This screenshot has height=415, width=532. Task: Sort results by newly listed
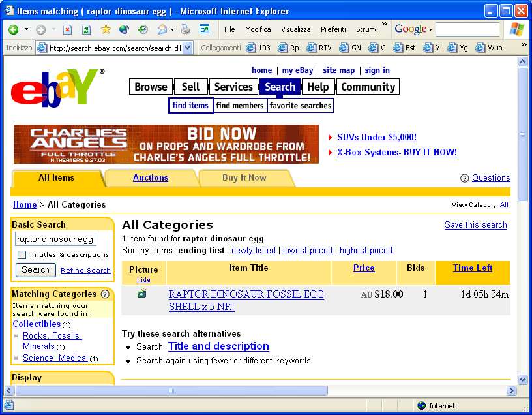tap(254, 251)
